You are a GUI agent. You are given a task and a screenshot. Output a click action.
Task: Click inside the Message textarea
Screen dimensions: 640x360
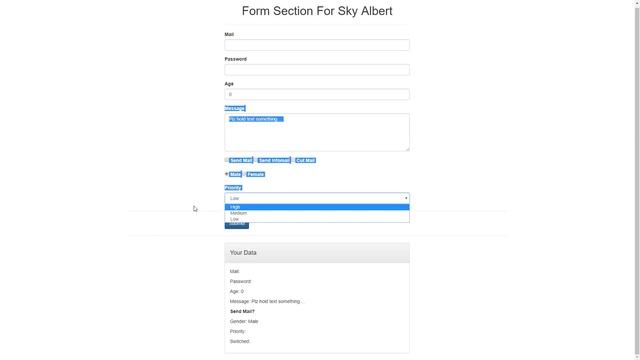[317, 132]
